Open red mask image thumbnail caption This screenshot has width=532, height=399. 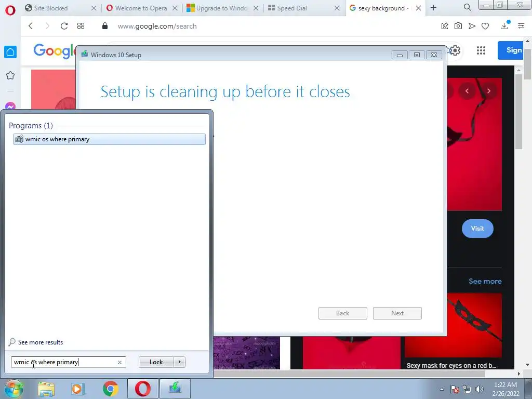pyautogui.click(x=451, y=365)
